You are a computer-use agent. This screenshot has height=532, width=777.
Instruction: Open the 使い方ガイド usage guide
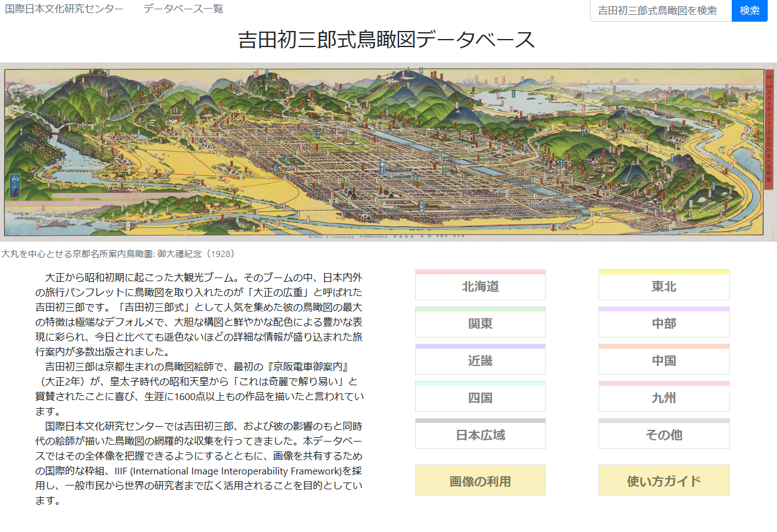tap(664, 481)
